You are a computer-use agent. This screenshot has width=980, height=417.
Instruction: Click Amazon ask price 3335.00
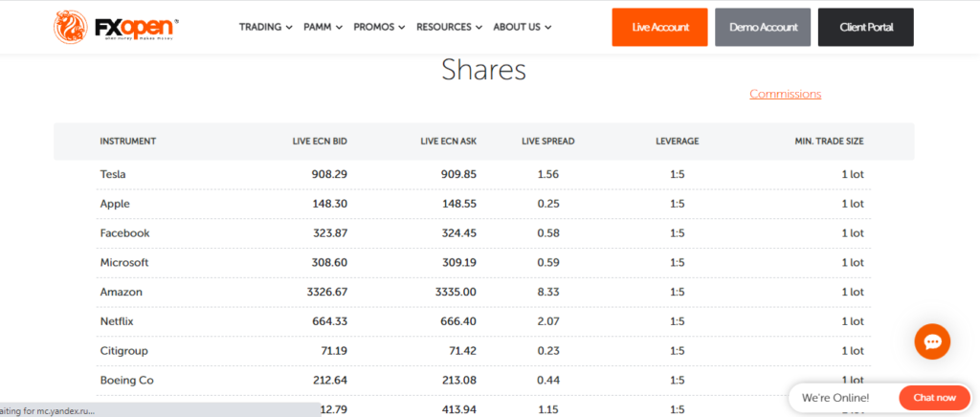point(457,292)
